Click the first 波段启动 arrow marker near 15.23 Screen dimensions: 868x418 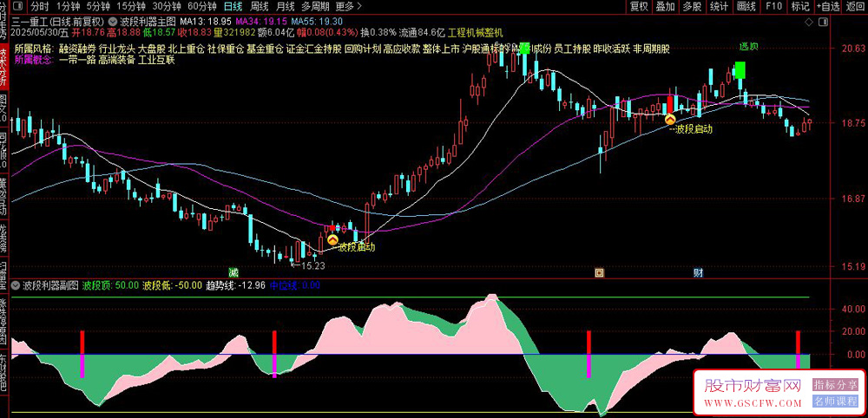[x=332, y=240]
